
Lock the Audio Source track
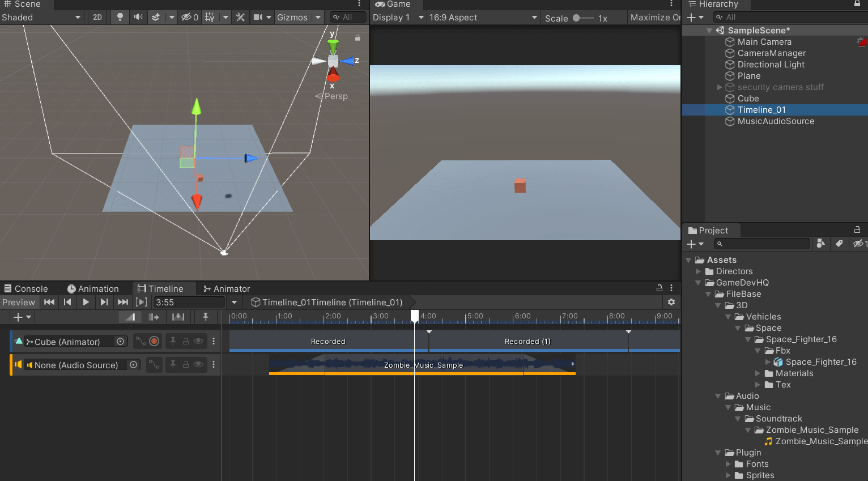coord(185,364)
